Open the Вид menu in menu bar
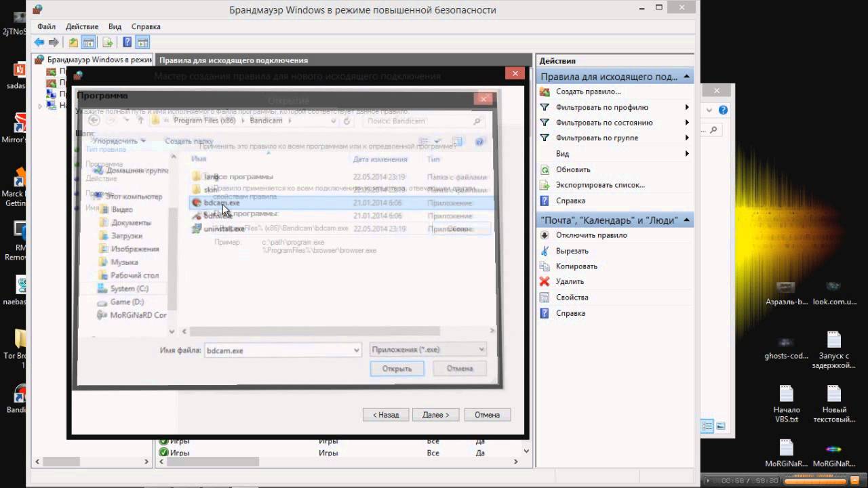Screen dimensions: 868x488 (115, 26)
